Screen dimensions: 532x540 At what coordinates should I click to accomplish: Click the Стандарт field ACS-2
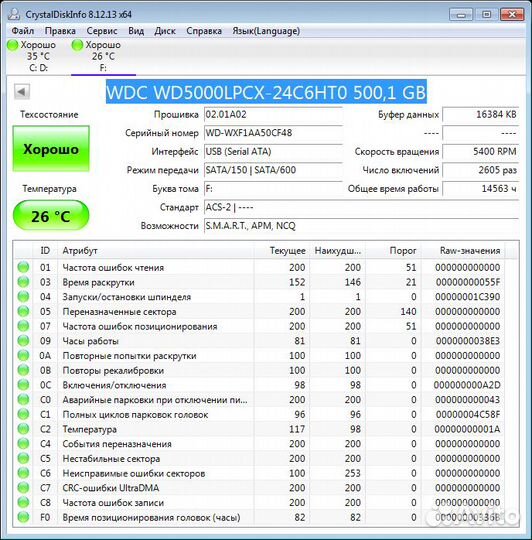pos(361,207)
